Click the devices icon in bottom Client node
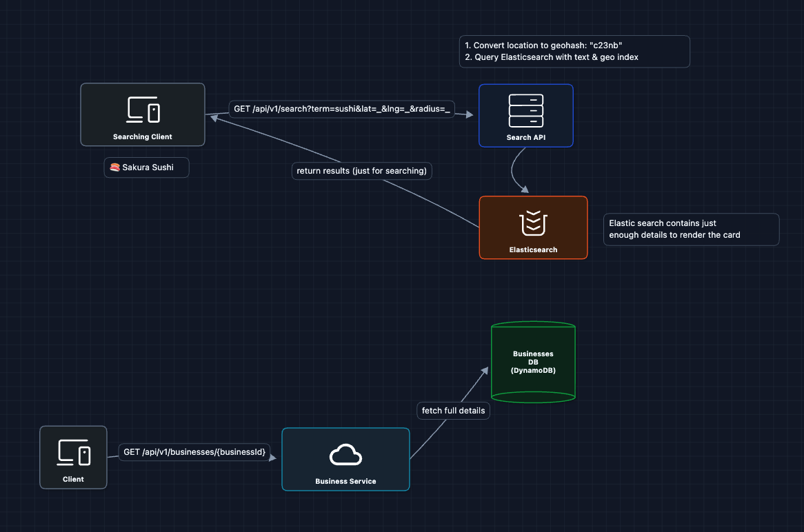 click(73, 453)
